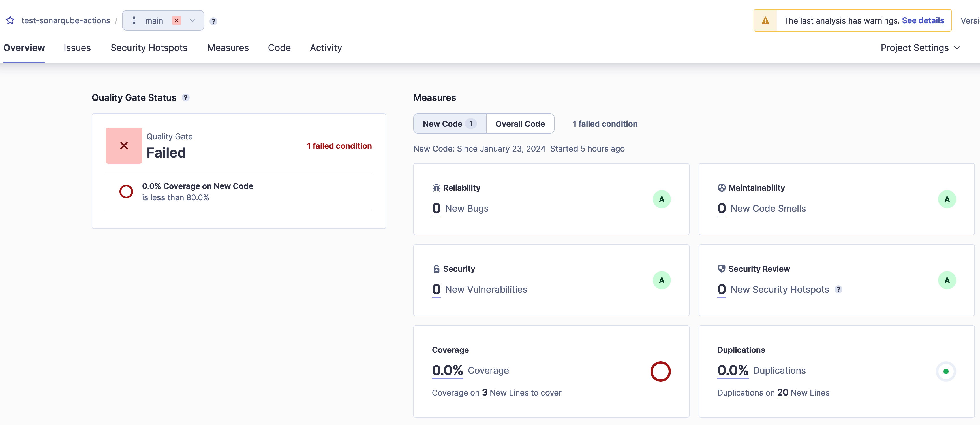Open the Activity tab

326,48
